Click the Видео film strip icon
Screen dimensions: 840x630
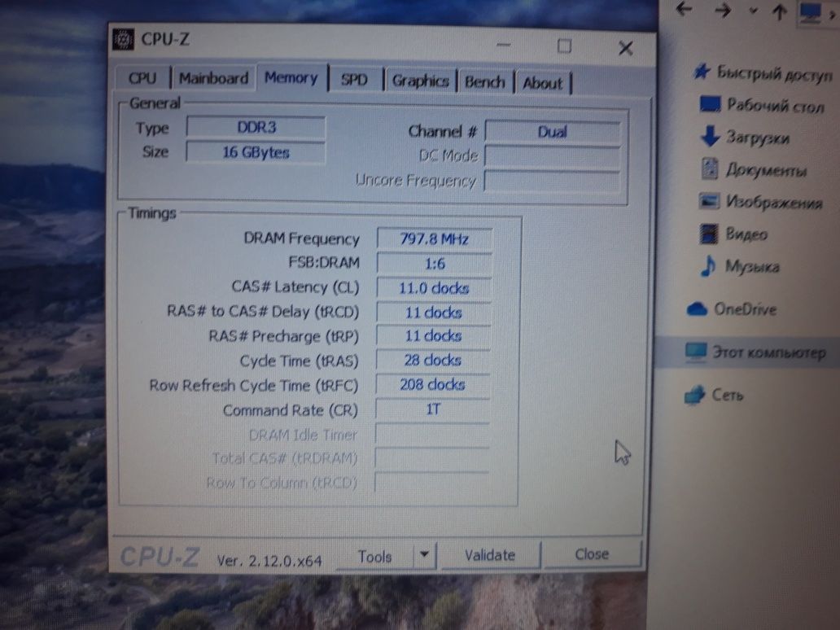[x=709, y=234]
